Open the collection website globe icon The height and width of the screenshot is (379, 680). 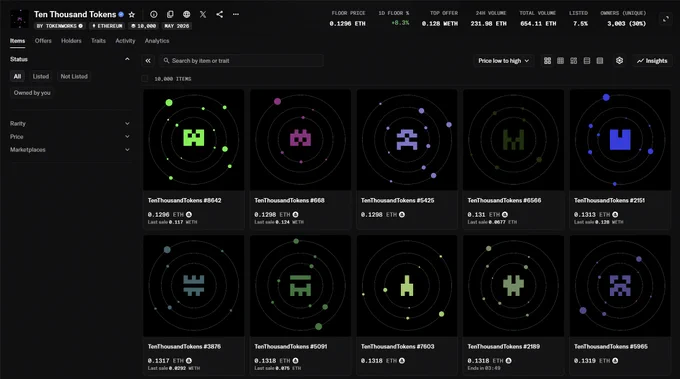coord(186,14)
